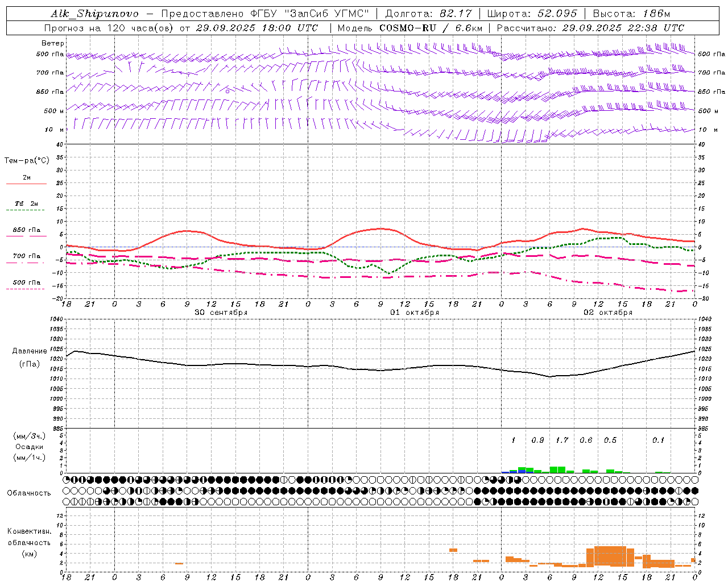Click the Облачность row label

(29, 493)
